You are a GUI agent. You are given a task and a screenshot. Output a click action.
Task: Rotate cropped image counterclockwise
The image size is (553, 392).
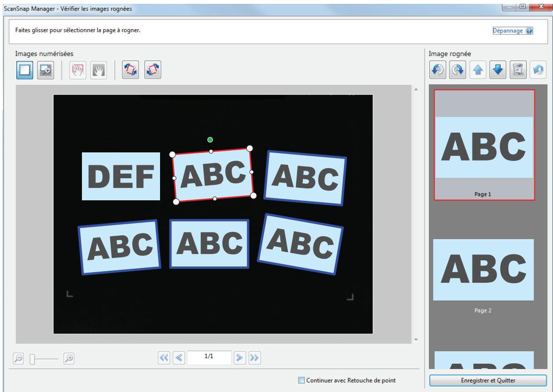point(438,69)
